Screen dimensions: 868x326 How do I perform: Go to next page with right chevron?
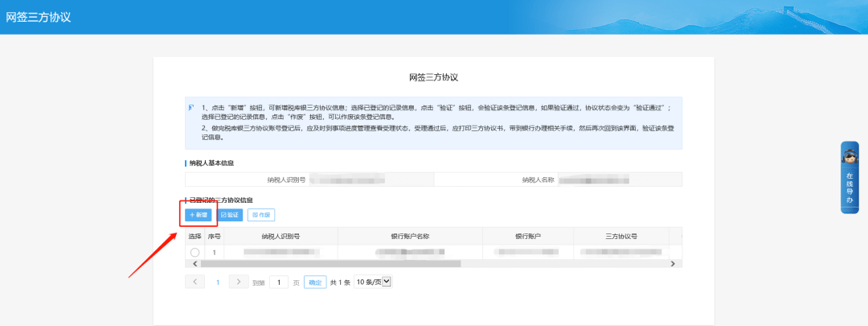point(239,282)
